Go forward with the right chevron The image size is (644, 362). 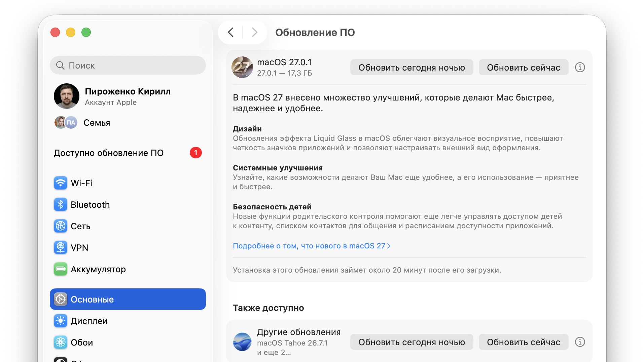[x=255, y=33]
